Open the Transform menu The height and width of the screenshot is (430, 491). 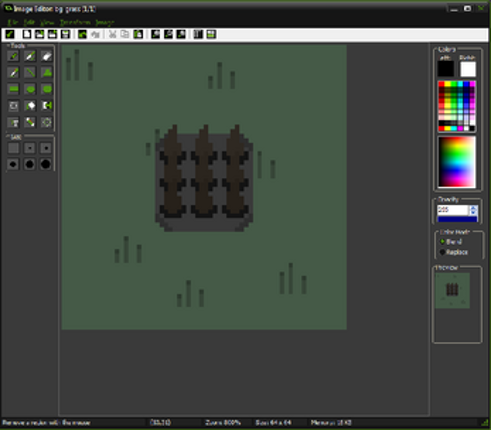(75, 22)
